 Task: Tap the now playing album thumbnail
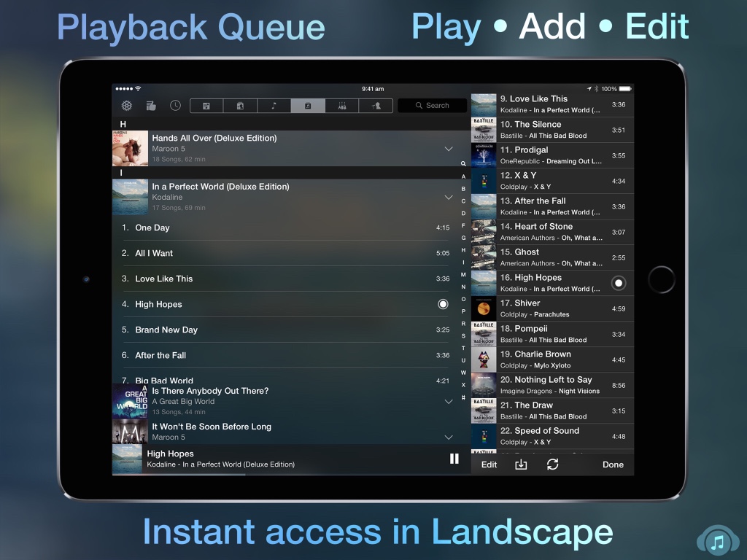coord(127,459)
